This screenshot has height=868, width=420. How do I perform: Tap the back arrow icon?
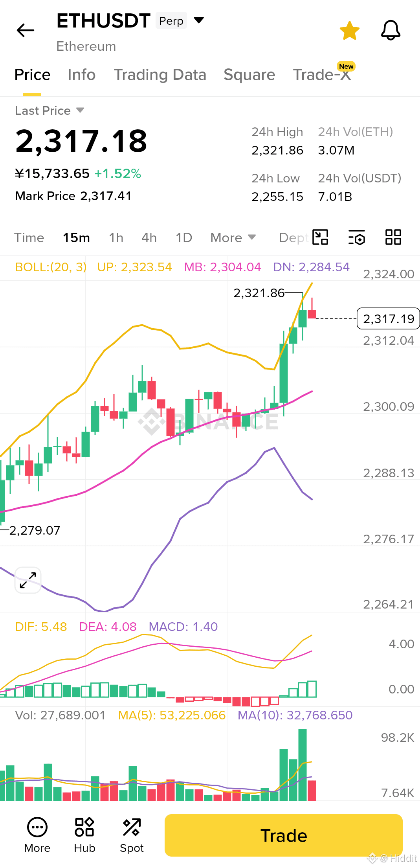[x=26, y=30]
